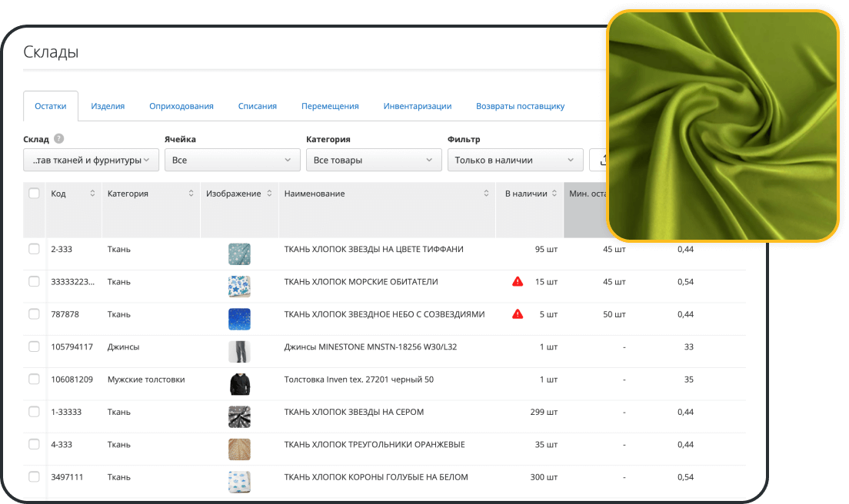Toggle the select-all checkbox in table header

pyautogui.click(x=34, y=194)
